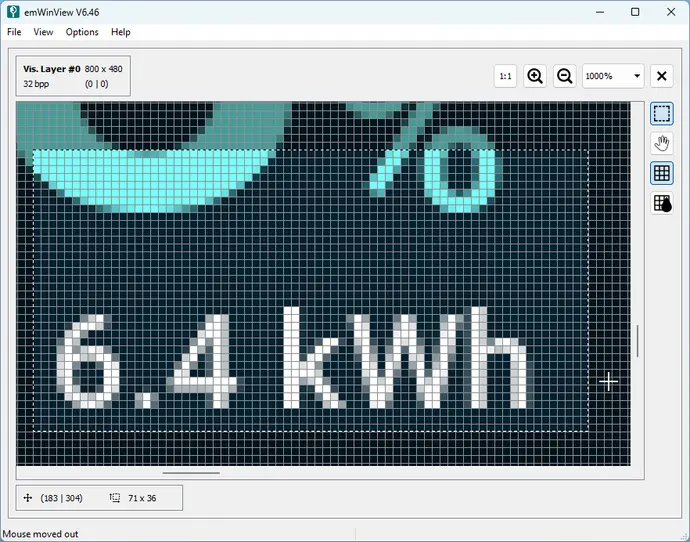Viewport: 690px width, 542px height.
Task: Click the vertical scrollbar thumb
Action: pos(637,341)
